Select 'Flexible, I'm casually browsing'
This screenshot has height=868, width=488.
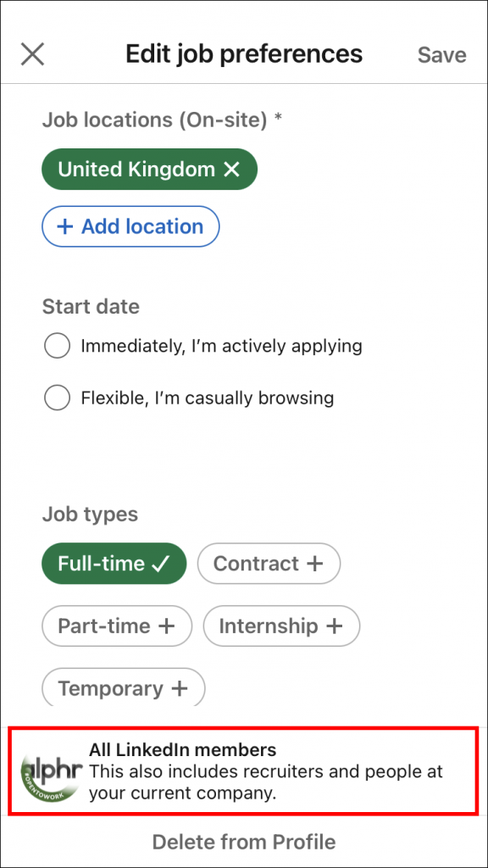click(57, 398)
